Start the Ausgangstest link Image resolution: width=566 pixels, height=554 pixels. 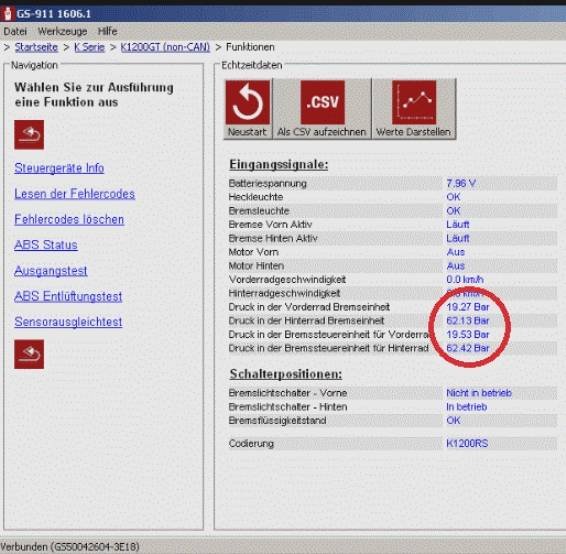51,271
